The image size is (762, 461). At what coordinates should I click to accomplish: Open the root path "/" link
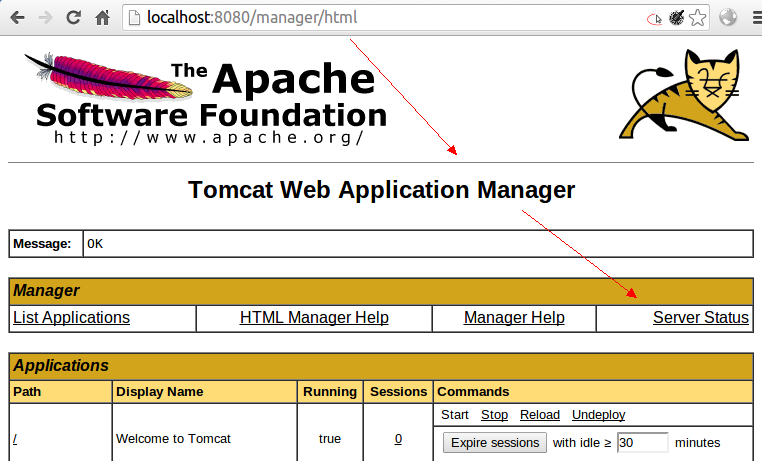pos(15,439)
